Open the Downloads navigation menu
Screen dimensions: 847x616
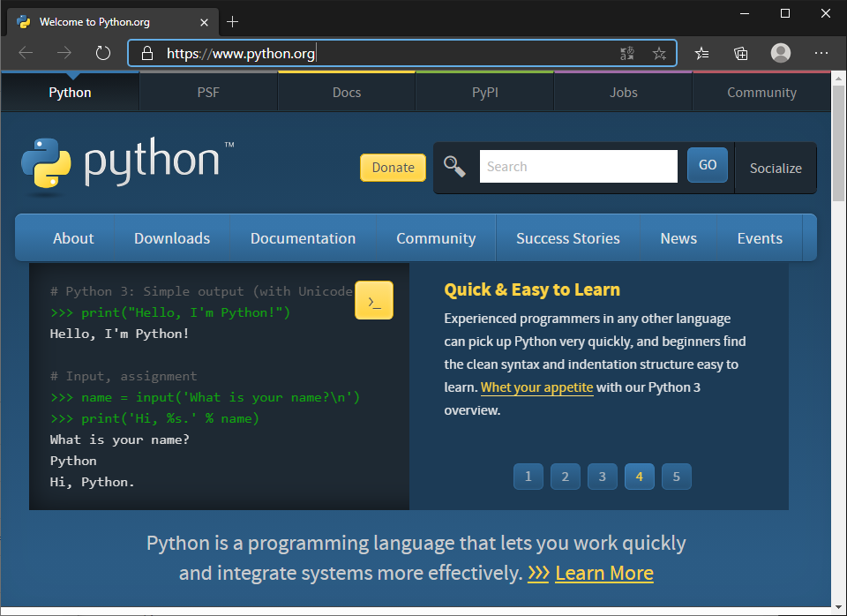172,238
